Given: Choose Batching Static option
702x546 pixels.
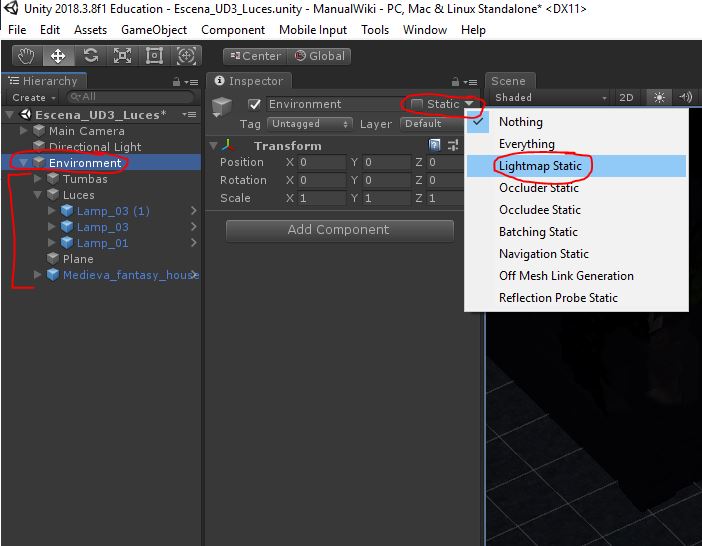Looking at the screenshot, I should tap(576, 231).
